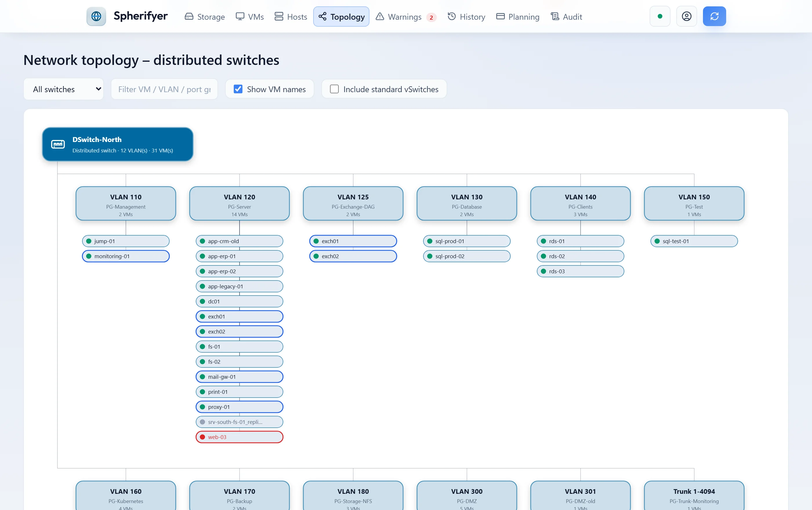Screen dimensions: 812x510
Task: Go to the VMs tab
Action: (249, 17)
